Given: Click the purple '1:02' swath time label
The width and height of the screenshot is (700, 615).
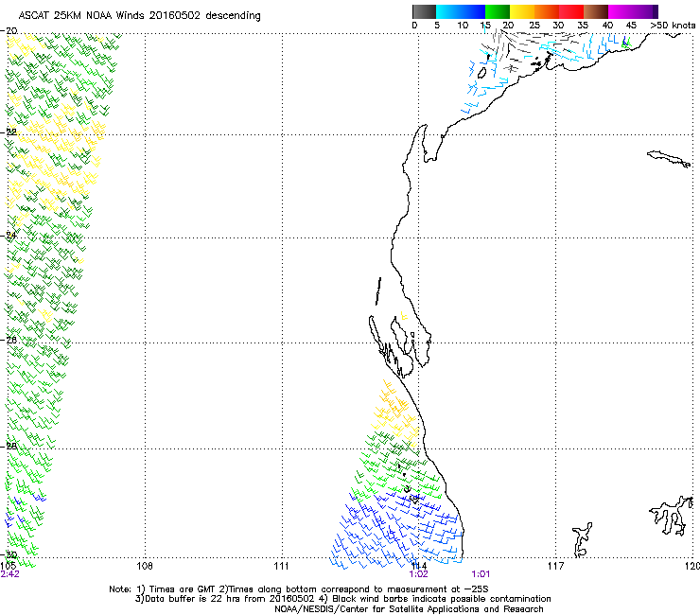Looking at the screenshot, I should click(x=418, y=574).
